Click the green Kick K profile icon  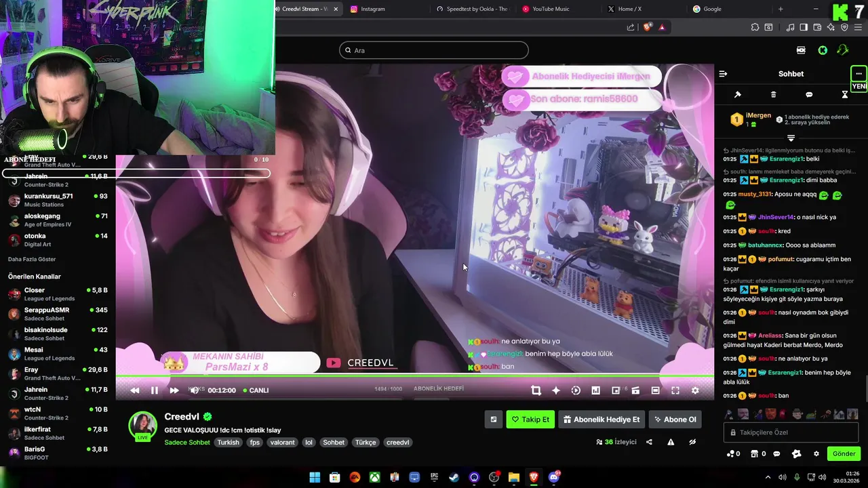(823, 50)
